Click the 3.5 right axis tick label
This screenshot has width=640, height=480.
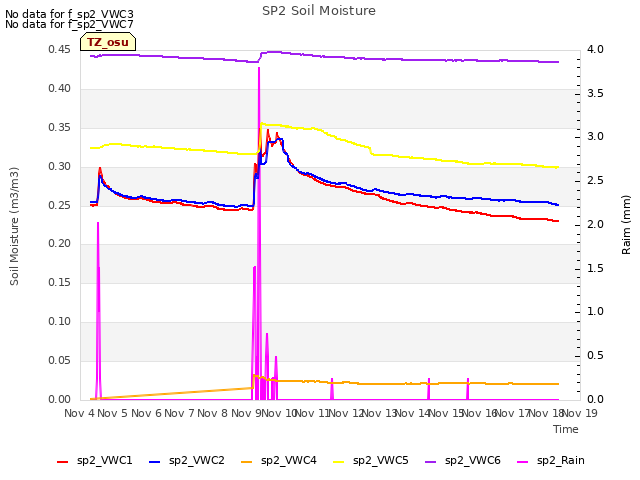596,93
